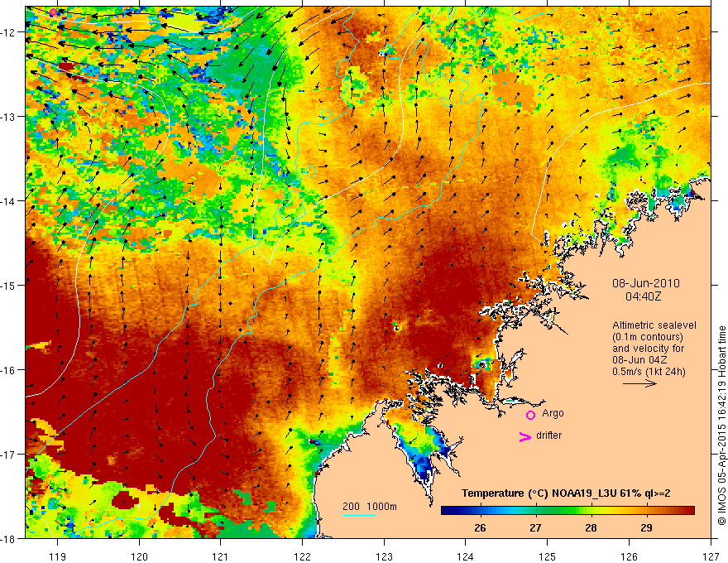Image resolution: width=728 pixels, height=563 pixels.
Task: Click latitude axis label -13
Action: (x=9, y=117)
